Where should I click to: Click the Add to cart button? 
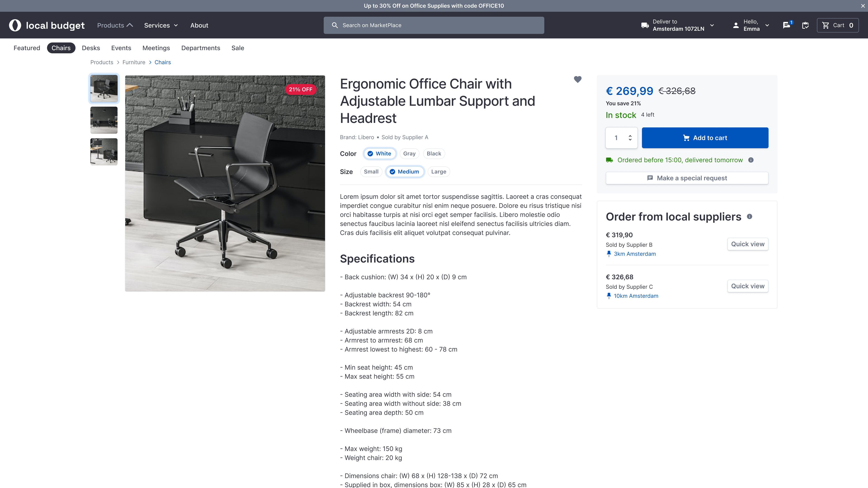(x=705, y=138)
